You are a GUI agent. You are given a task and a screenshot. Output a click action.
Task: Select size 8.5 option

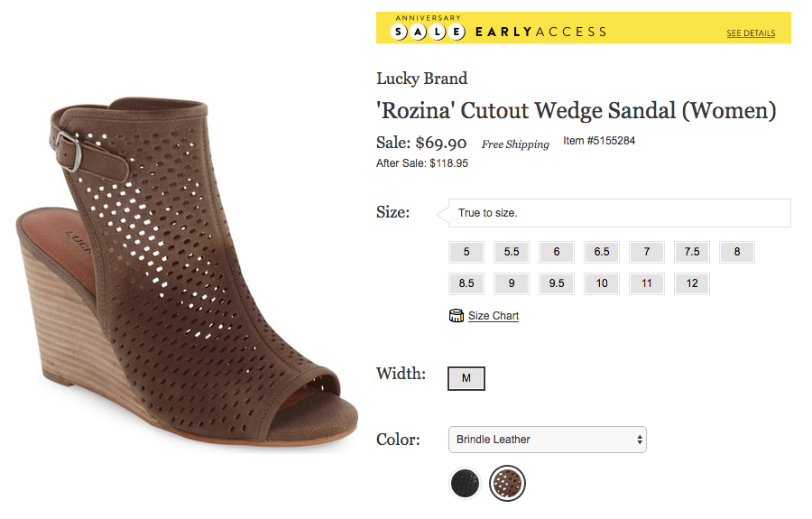tap(466, 283)
